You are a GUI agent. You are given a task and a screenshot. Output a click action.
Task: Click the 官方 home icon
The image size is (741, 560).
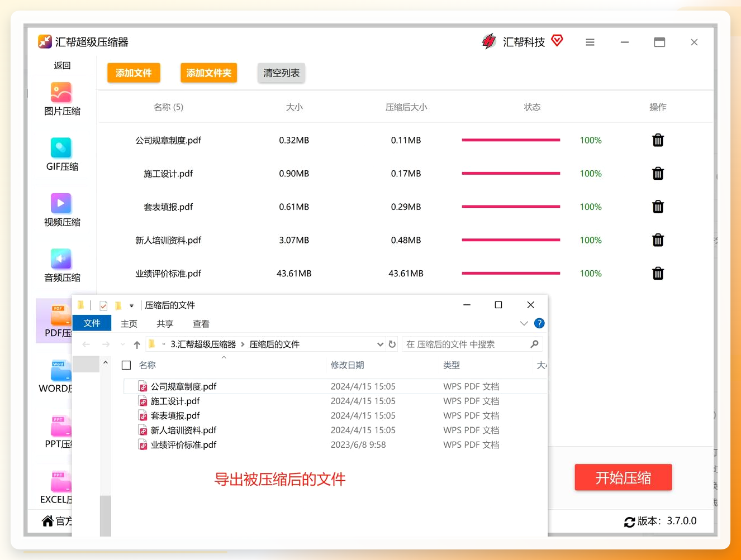pos(47,521)
